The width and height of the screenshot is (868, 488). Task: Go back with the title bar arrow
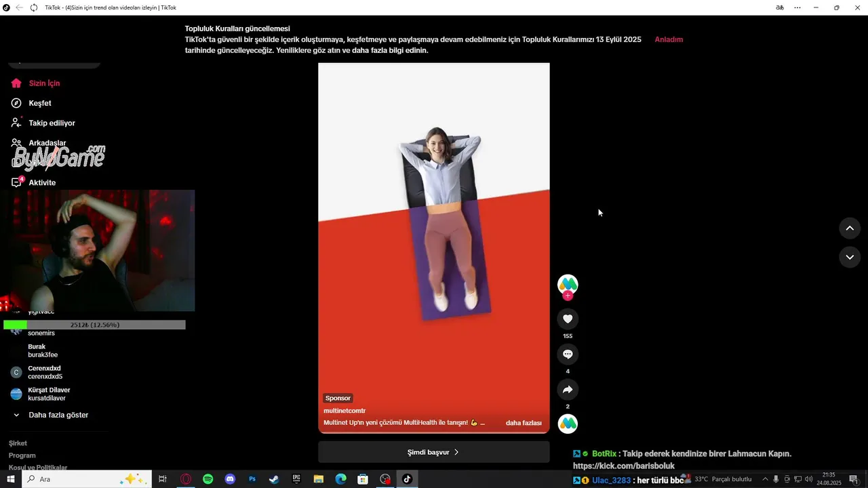pyautogui.click(x=19, y=7)
